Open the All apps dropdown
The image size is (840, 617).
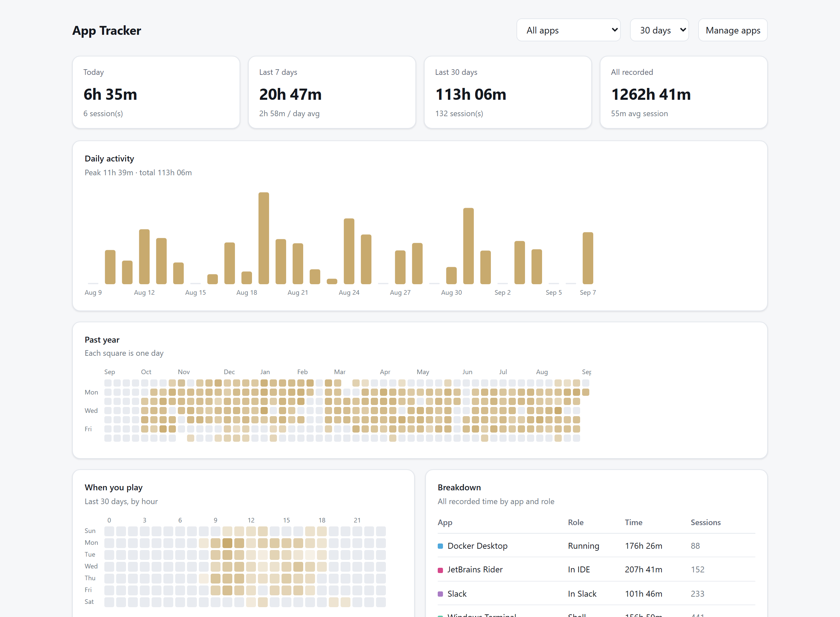(x=568, y=30)
